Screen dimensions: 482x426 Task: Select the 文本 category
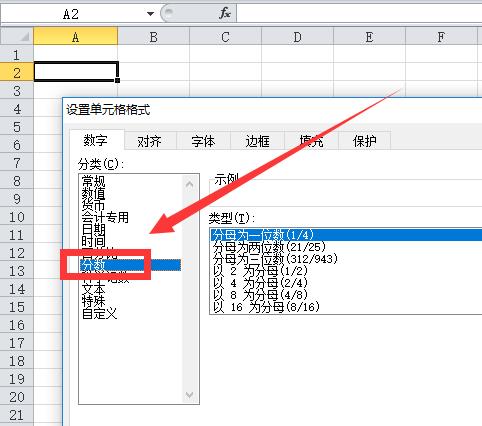[x=94, y=289]
